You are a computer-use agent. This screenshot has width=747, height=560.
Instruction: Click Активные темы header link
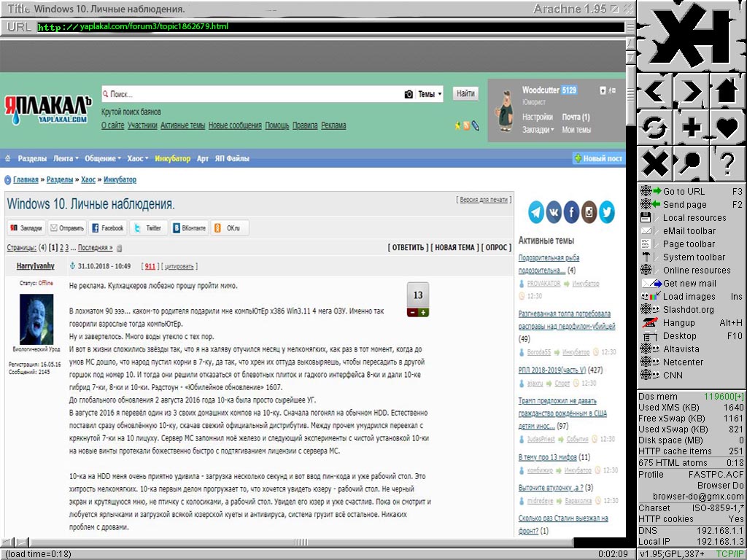(x=182, y=125)
